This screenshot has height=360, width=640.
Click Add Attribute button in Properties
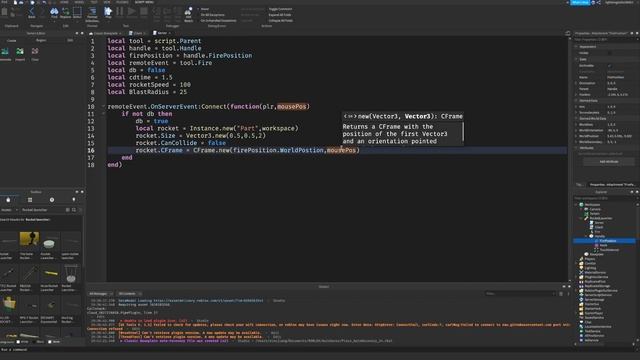pyautogui.click(x=609, y=162)
